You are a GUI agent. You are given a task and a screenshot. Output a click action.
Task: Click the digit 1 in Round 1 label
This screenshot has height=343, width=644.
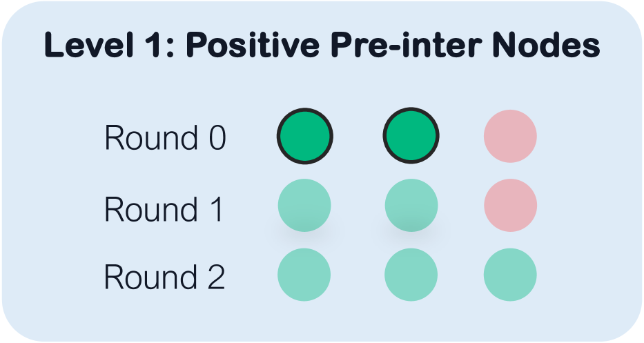click(216, 209)
